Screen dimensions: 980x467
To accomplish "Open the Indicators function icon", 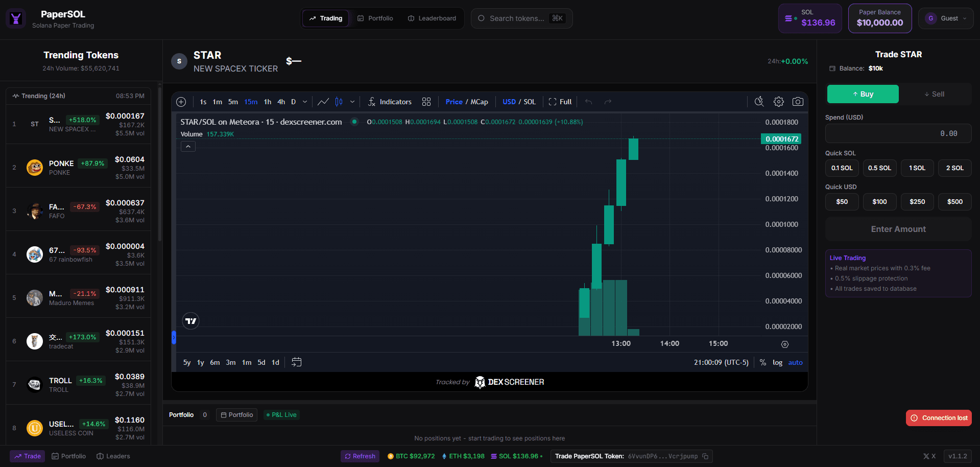I will (372, 102).
